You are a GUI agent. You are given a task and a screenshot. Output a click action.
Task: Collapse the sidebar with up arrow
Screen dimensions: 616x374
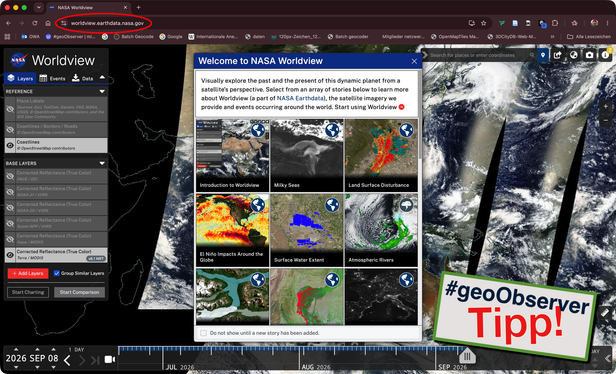click(102, 78)
